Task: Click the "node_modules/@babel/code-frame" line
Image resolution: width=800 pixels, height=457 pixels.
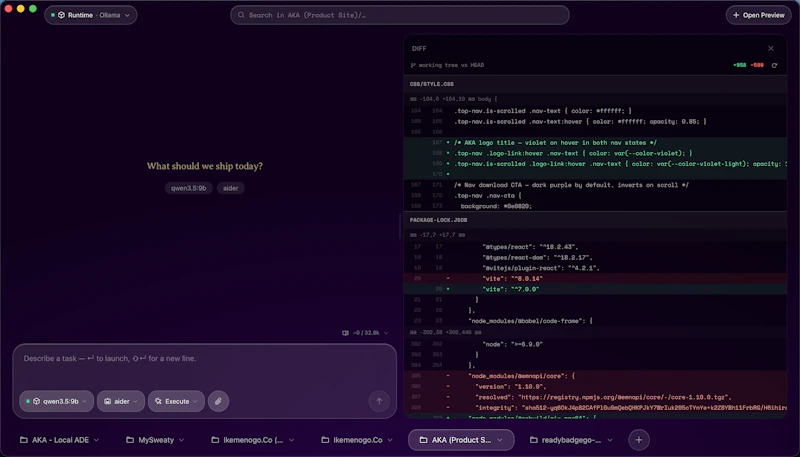Action: [595, 321]
